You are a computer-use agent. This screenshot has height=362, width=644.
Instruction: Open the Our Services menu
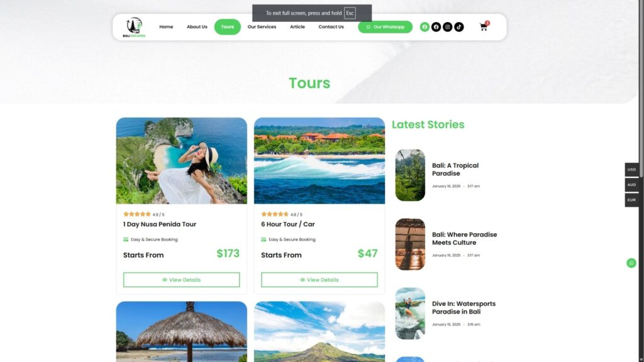pyautogui.click(x=262, y=27)
